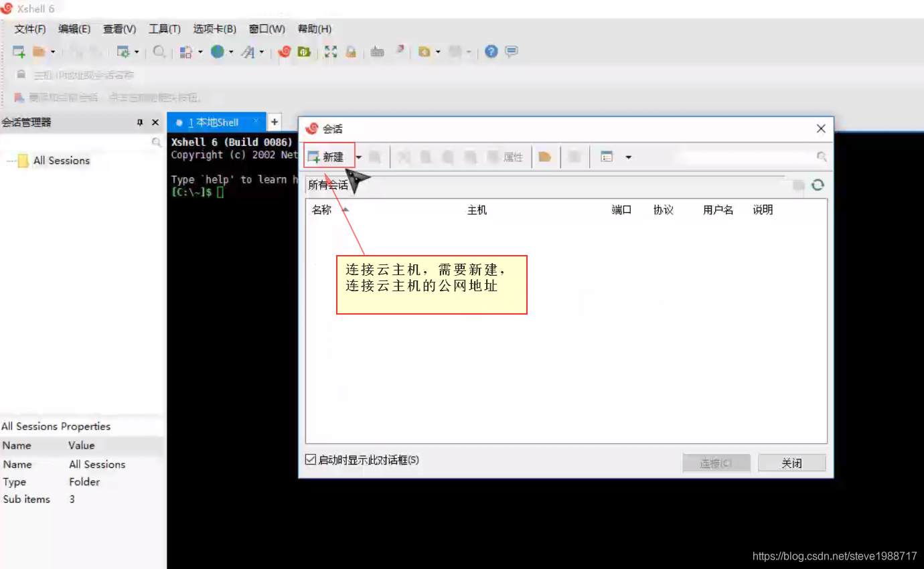The height and width of the screenshot is (569, 924).
Task: Open help via blue question mark icon
Action: tap(491, 52)
